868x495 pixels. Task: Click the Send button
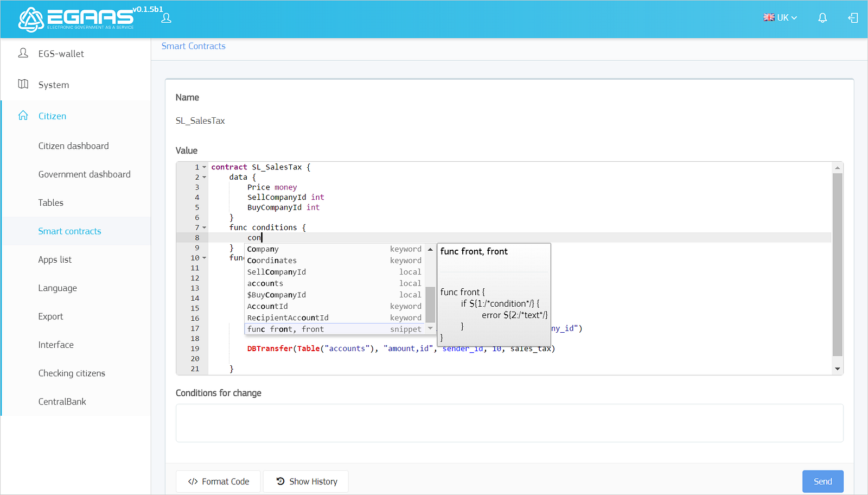click(x=822, y=481)
